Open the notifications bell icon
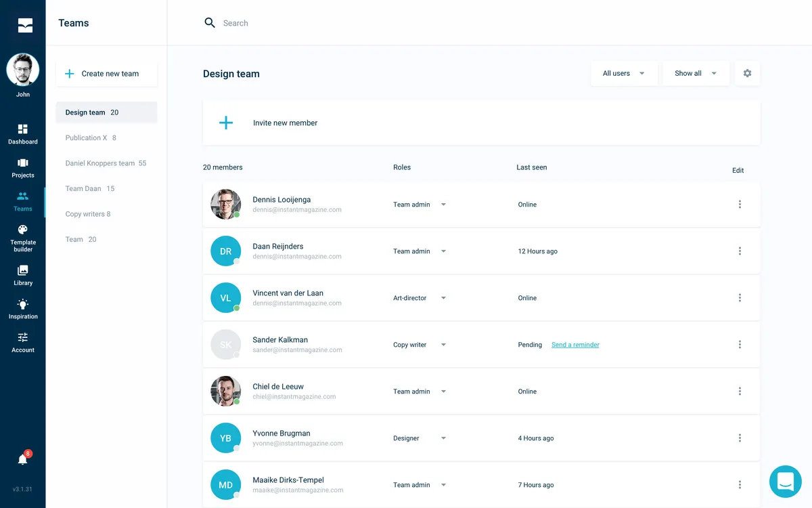The height and width of the screenshot is (508, 812). click(23, 459)
